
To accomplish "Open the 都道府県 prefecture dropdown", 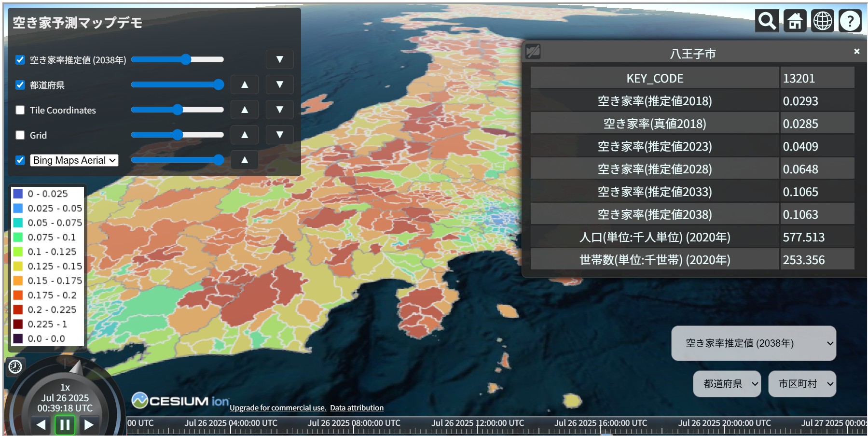I will tap(727, 384).
